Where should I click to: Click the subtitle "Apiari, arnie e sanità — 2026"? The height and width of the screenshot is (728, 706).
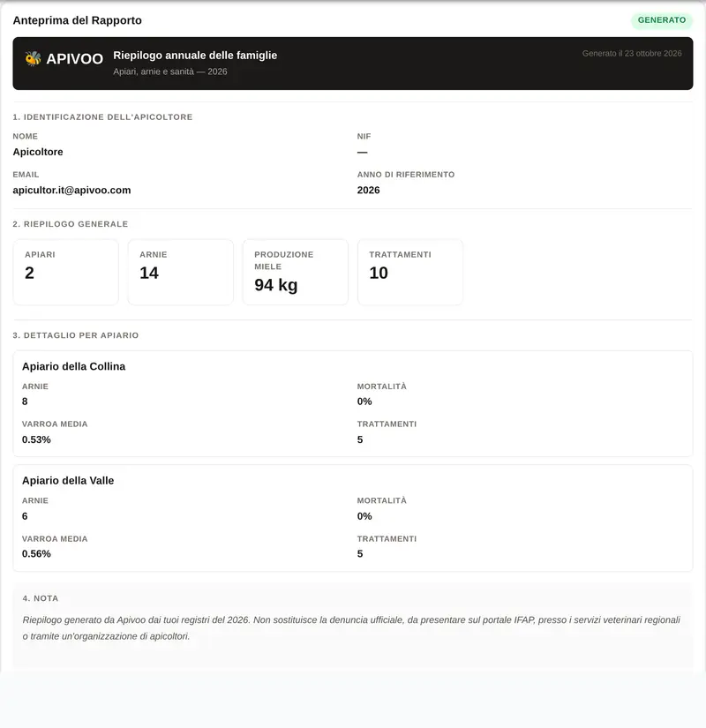coord(170,71)
